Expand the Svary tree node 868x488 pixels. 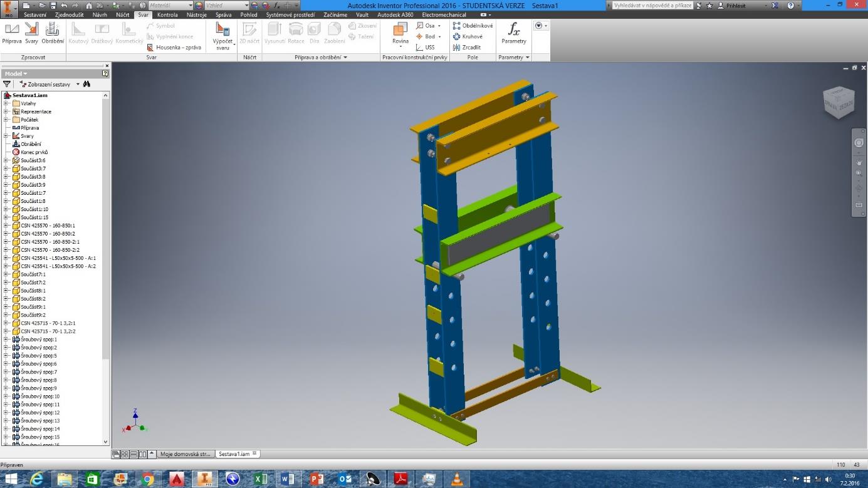[x=6, y=136]
